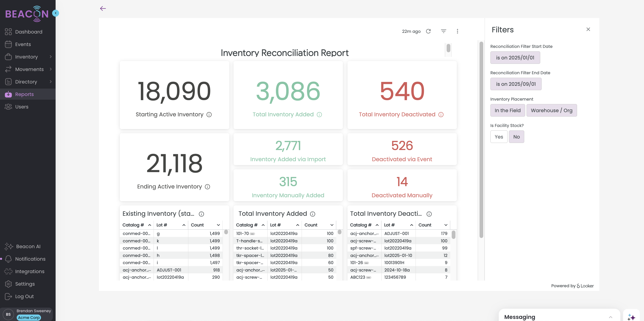Edit the start date filter 2025/01/01
The height and width of the screenshot is (321, 644).
515,58
